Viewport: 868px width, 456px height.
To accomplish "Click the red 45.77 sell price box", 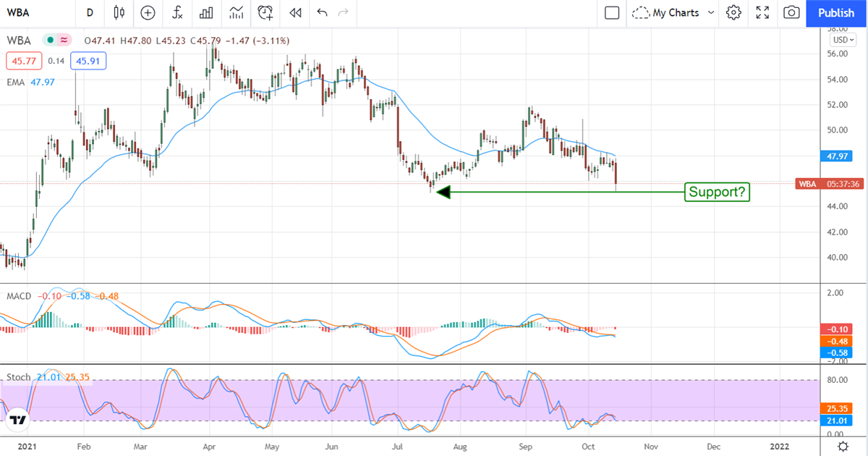I will pyautogui.click(x=22, y=61).
